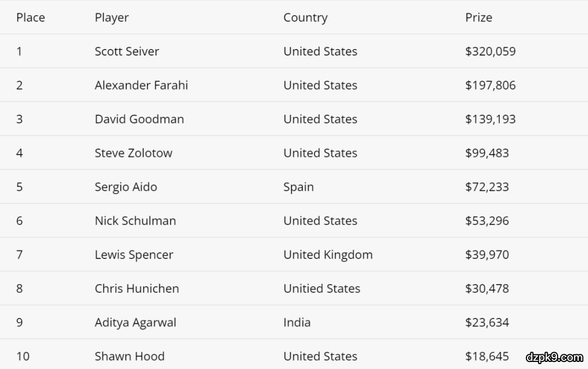The height and width of the screenshot is (369, 588).
Task: Click Spain country cell
Action: pyautogui.click(x=298, y=187)
